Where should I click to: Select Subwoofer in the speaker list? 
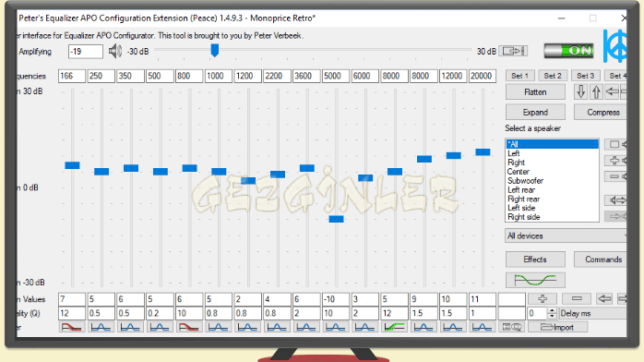552,181
